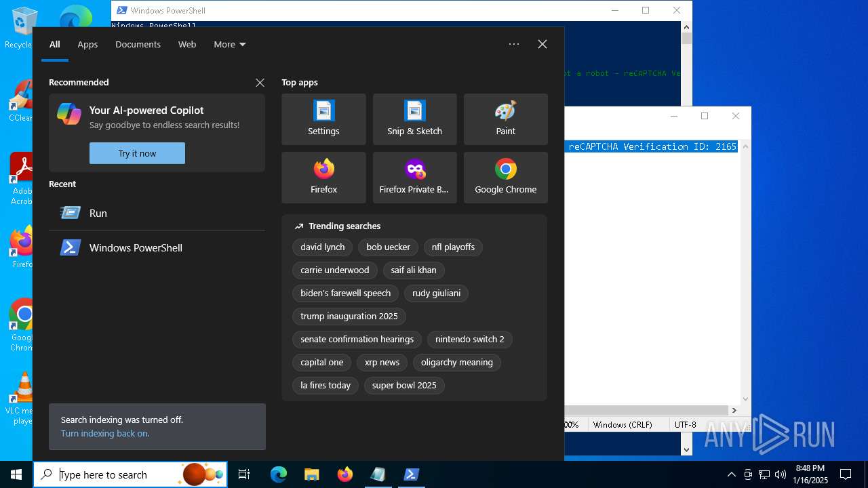Close the search panel
This screenshot has height=488, width=868.
[542, 44]
